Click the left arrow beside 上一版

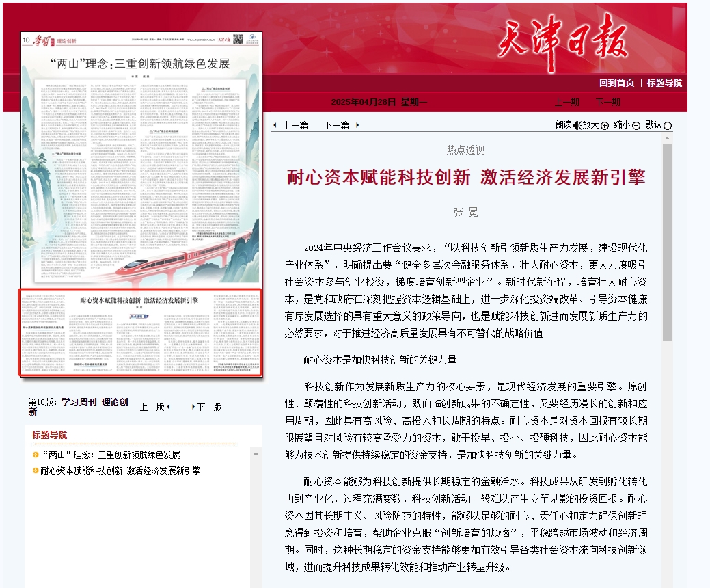[x=168, y=407]
